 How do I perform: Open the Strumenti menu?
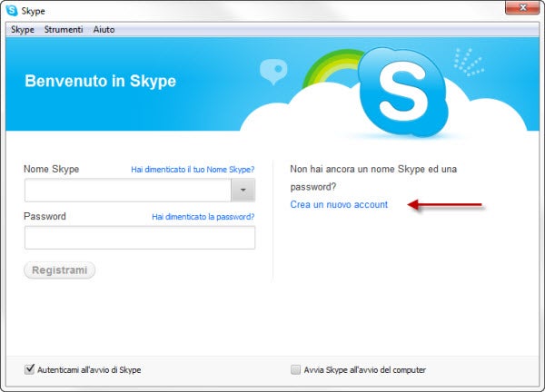[64, 30]
